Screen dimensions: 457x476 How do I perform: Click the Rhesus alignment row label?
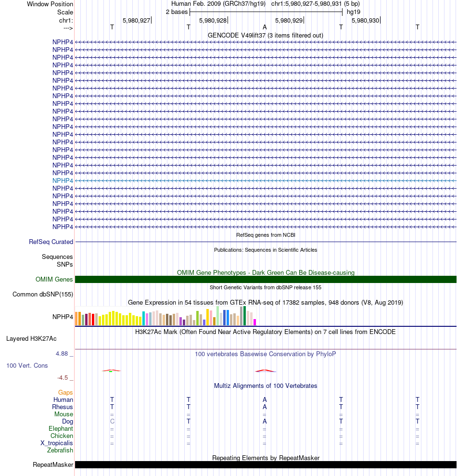tap(63, 407)
